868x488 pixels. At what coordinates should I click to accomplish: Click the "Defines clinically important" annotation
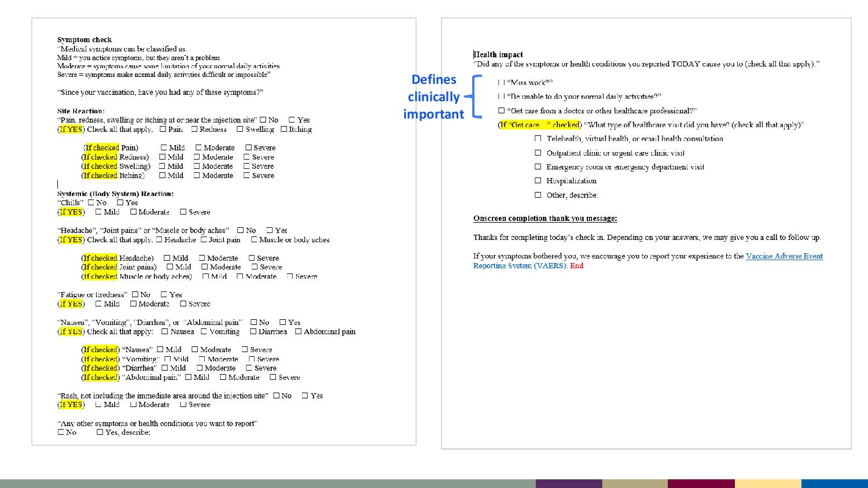(433, 97)
